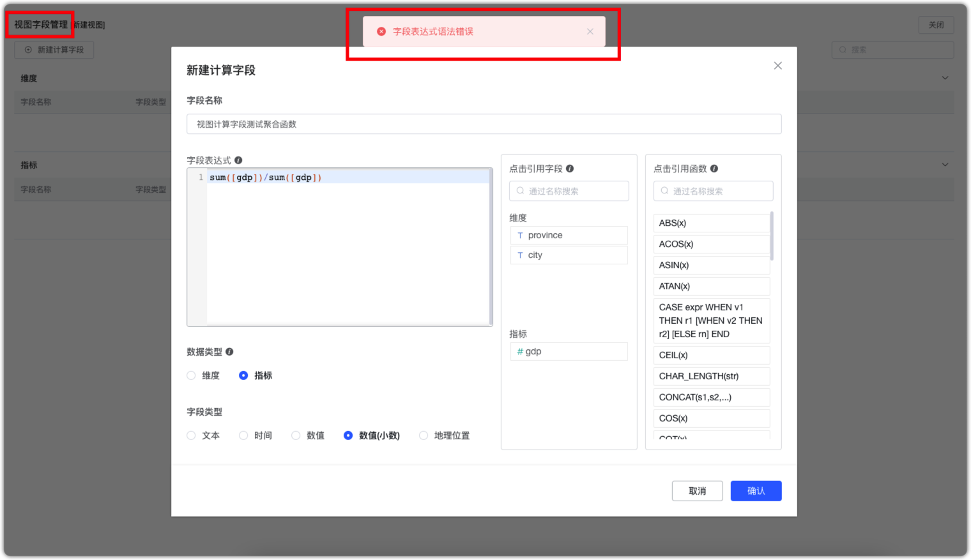Click info icon next to 点击引用函数
The height and width of the screenshot is (560, 971).
714,169
